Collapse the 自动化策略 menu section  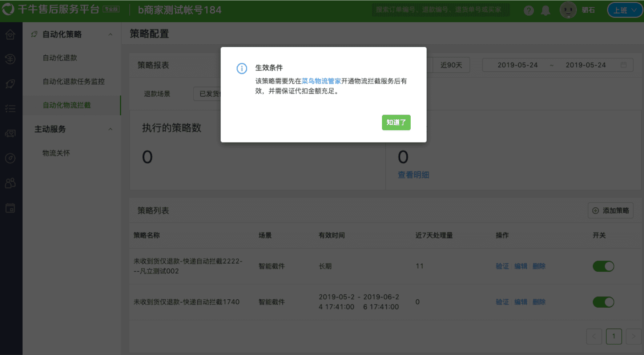coord(110,35)
